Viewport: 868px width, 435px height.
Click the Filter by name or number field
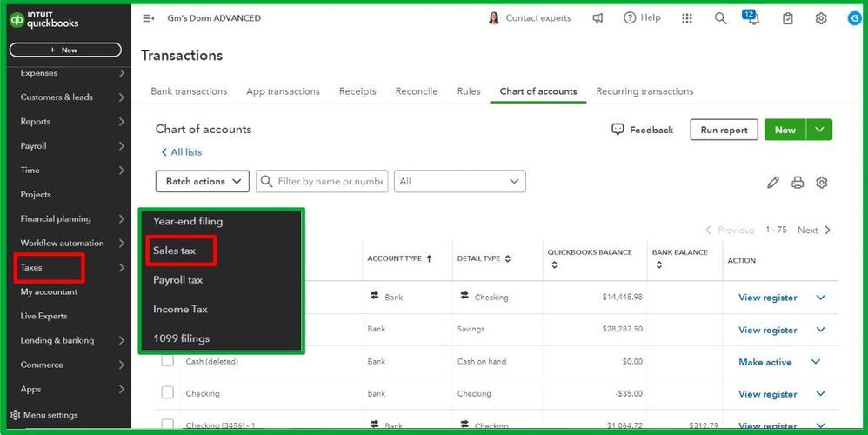[x=322, y=182]
